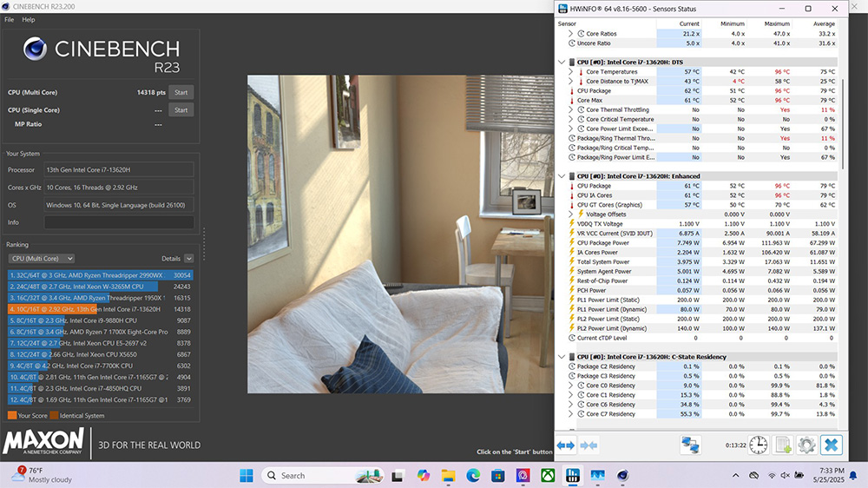Expand Core Distance to TjMAX row
The height and width of the screenshot is (488, 868).
pos(570,82)
